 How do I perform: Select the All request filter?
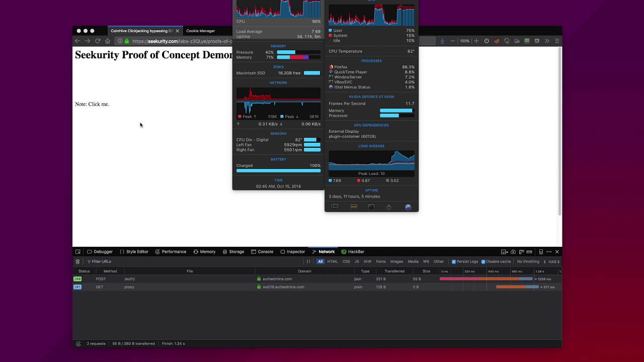point(320,261)
